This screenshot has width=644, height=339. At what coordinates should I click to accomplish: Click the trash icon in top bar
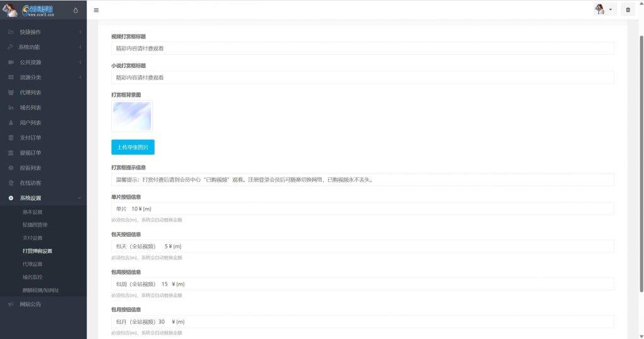click(x=628, y=9)
